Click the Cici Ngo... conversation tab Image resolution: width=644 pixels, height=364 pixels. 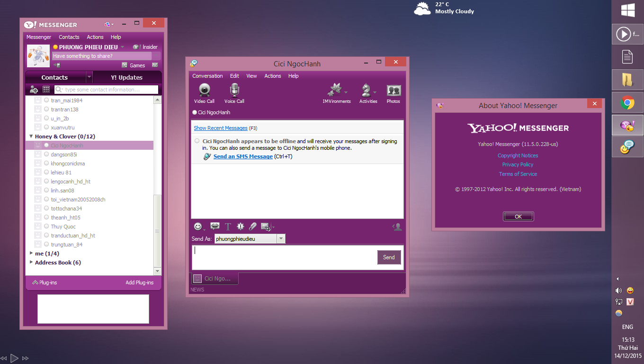[x=215, y=278]
